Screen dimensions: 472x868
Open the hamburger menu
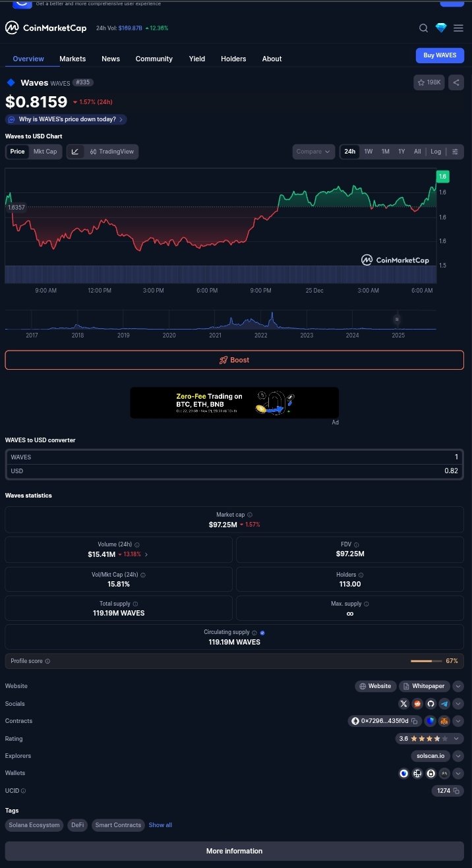(x=458, y=28)
